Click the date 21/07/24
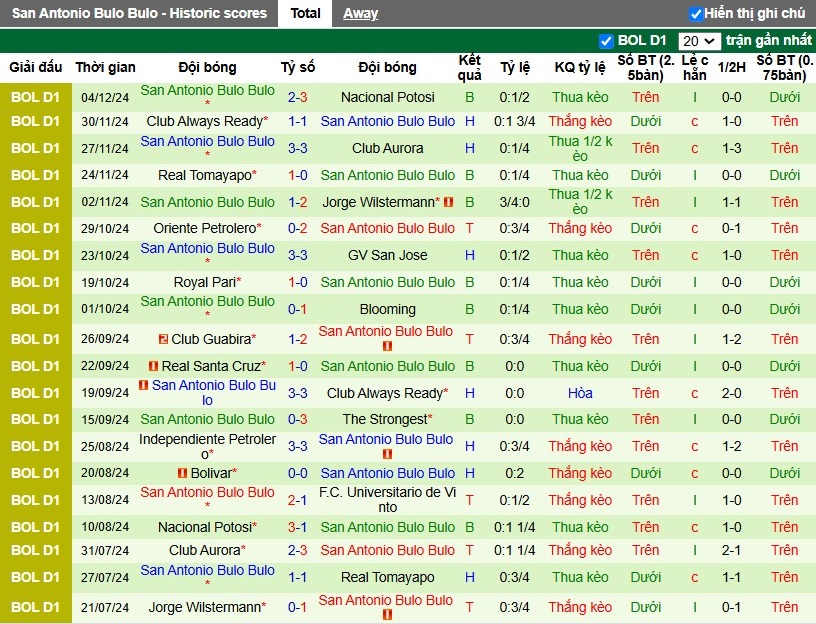Screen dimensions: 816x624 105,607
